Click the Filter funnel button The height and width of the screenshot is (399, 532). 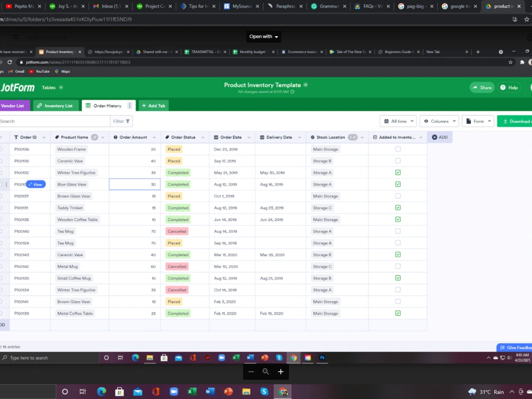121,121
